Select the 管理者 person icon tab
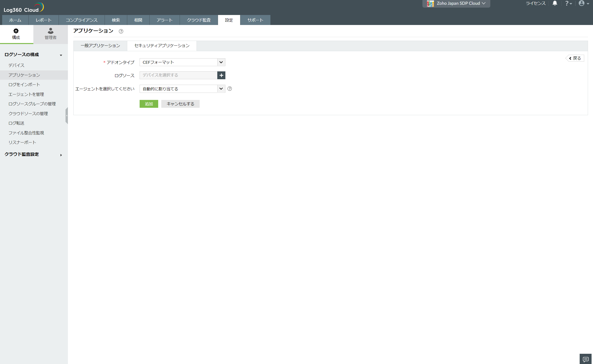 coord(50,34)
